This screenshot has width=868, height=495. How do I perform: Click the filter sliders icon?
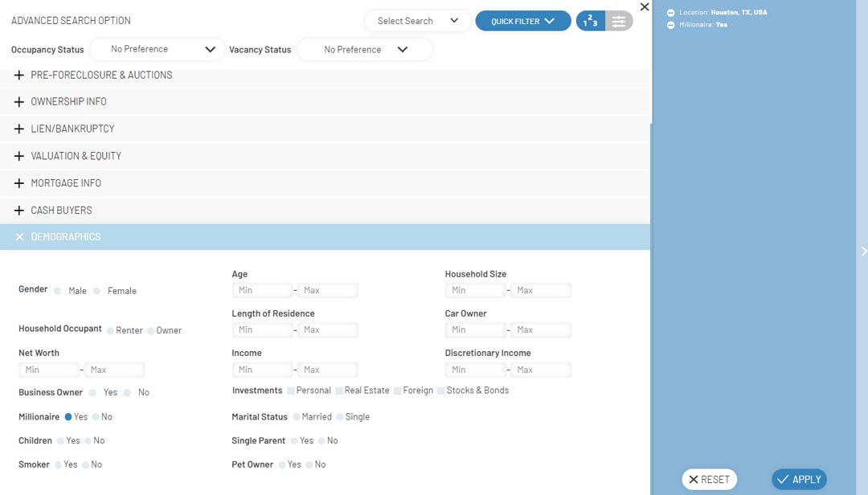click(x=619, y=22)
